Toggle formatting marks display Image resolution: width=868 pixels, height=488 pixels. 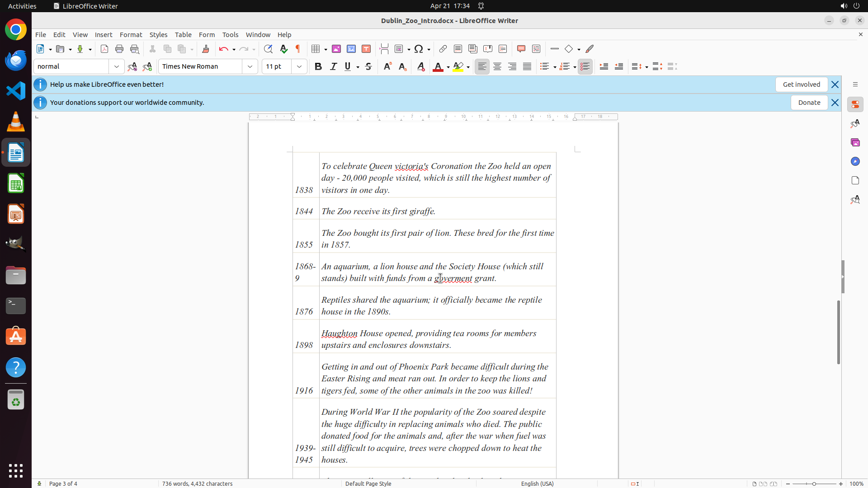point(298,49)
